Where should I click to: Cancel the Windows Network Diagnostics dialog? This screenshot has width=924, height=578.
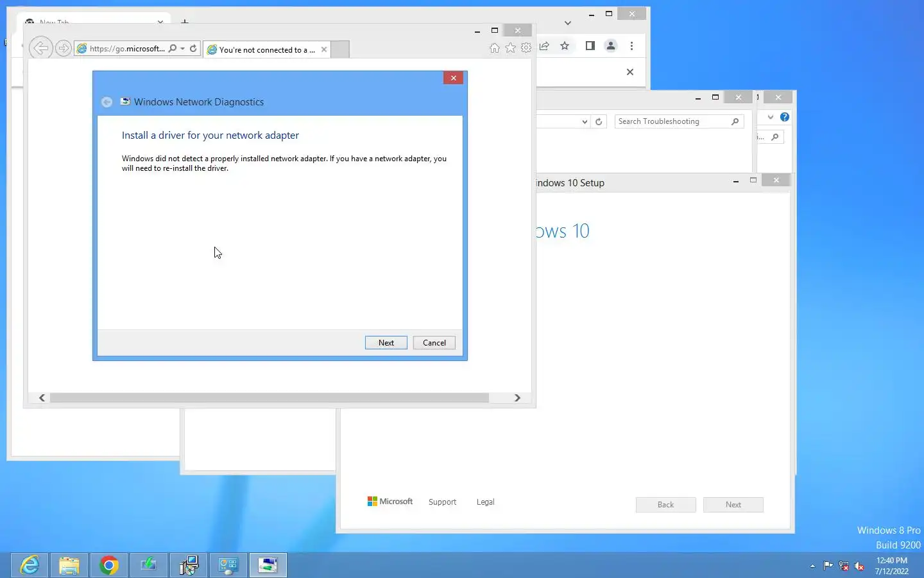434,343
